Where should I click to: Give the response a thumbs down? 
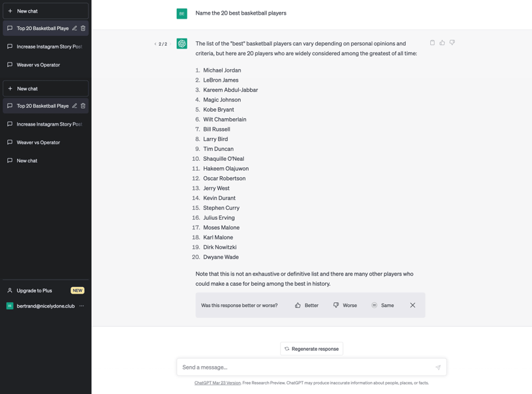[452, 42]
